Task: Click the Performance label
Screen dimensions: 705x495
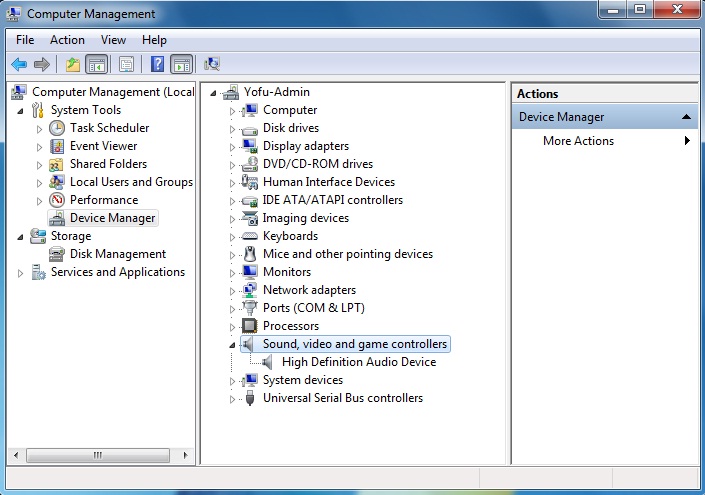Action: point(104,200)
